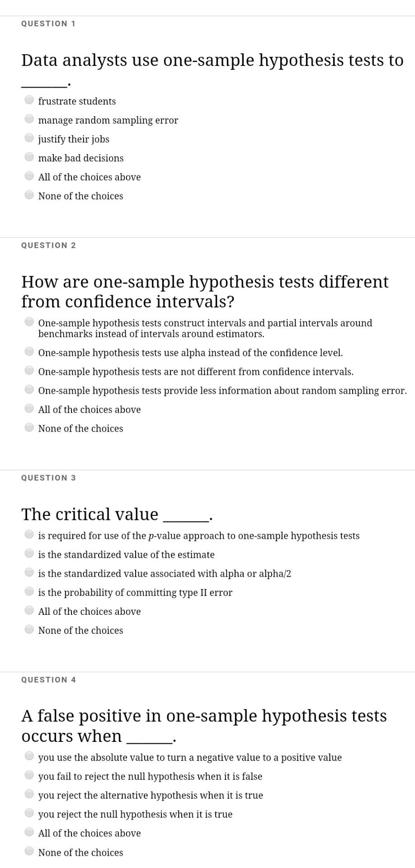Viewport: 415px width, 868px height.
Task: Select "make bad decisions" answer choice
Action: pos(29,156)
